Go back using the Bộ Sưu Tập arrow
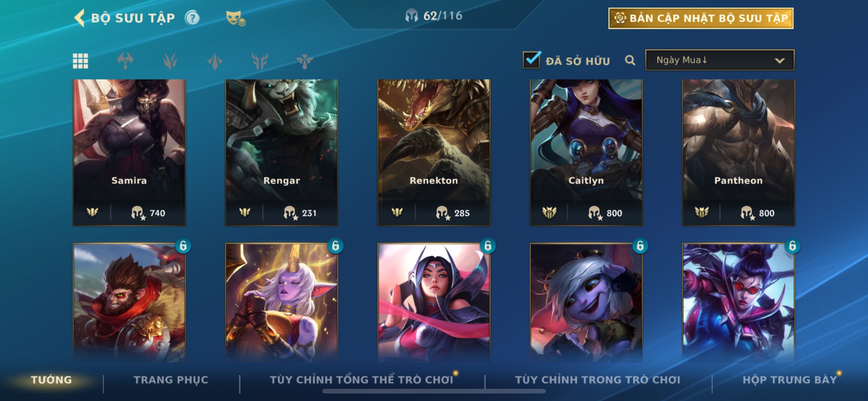Image resolution: width=868 pixels, height=401 pixels. coord(79,18)
